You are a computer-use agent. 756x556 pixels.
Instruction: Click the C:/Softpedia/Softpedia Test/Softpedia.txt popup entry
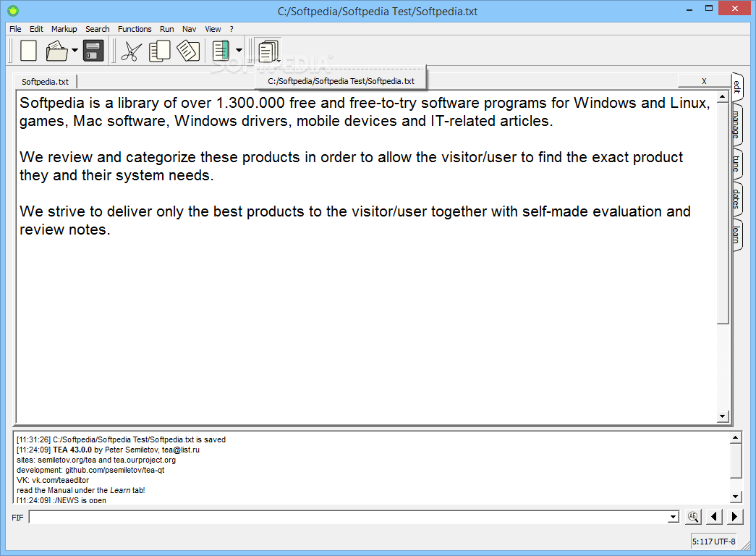pos(341,81)
